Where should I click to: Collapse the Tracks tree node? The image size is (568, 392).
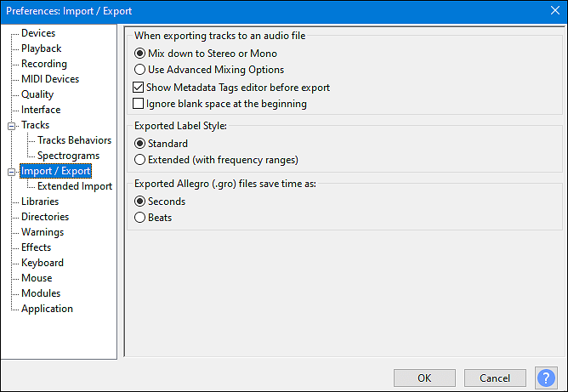[11, 126]
